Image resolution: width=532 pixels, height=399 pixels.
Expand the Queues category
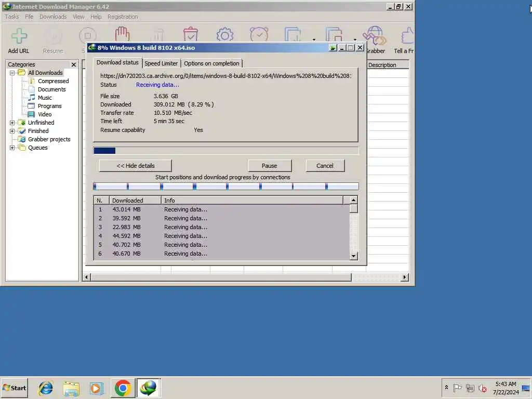[x=12, y=148]
